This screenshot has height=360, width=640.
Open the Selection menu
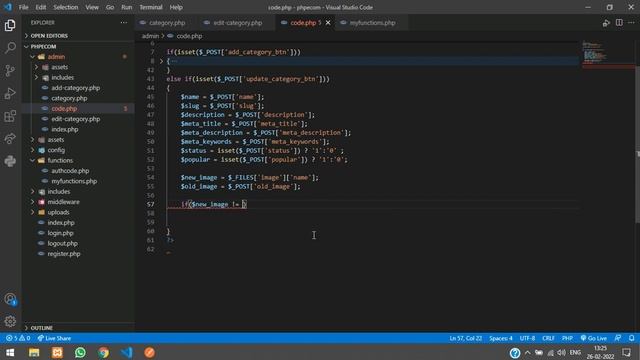[x=66, y=7]
